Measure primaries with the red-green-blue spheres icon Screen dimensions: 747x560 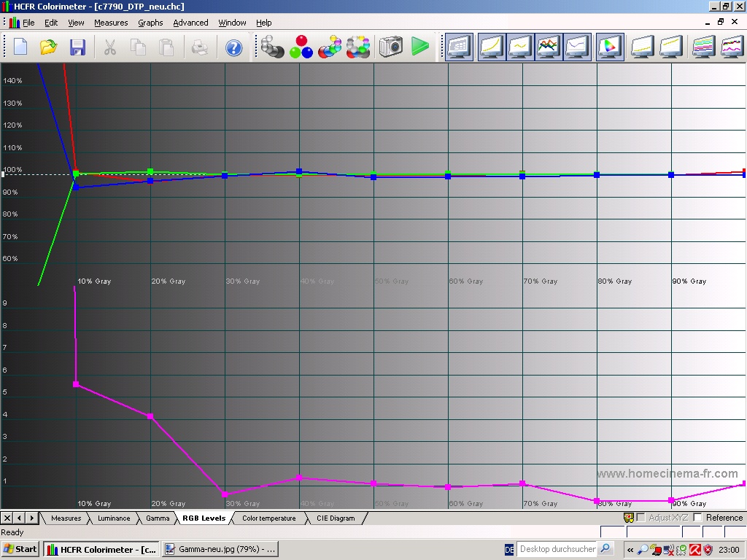(301, 47)
